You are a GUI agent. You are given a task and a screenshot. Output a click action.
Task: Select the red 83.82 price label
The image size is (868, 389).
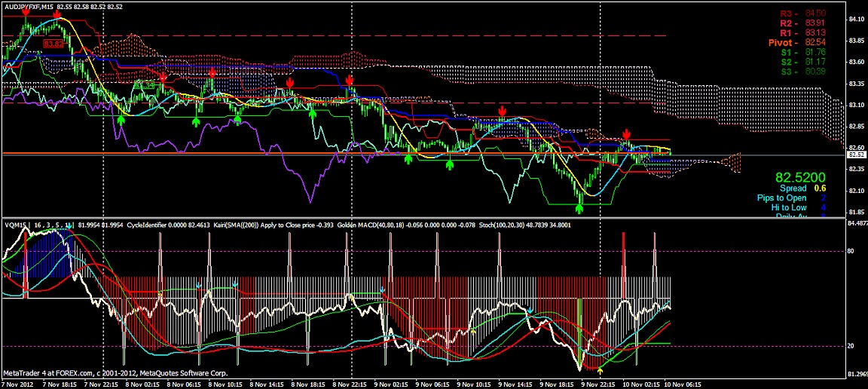[x=53, y=44]
